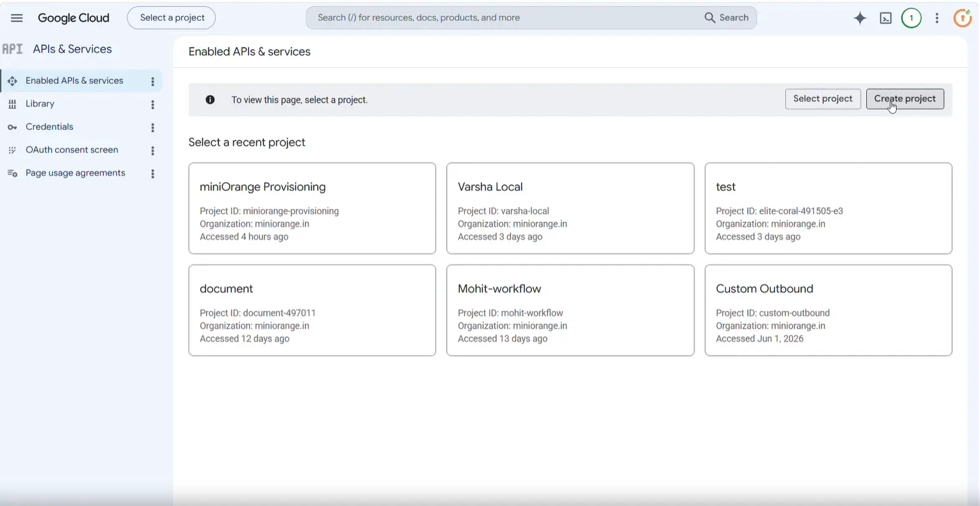Click the Create project button
980x506 pixels.
(905, 99)
